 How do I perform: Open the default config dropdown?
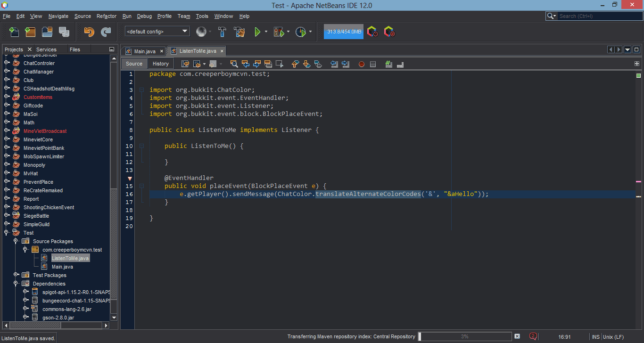point(157,32)
